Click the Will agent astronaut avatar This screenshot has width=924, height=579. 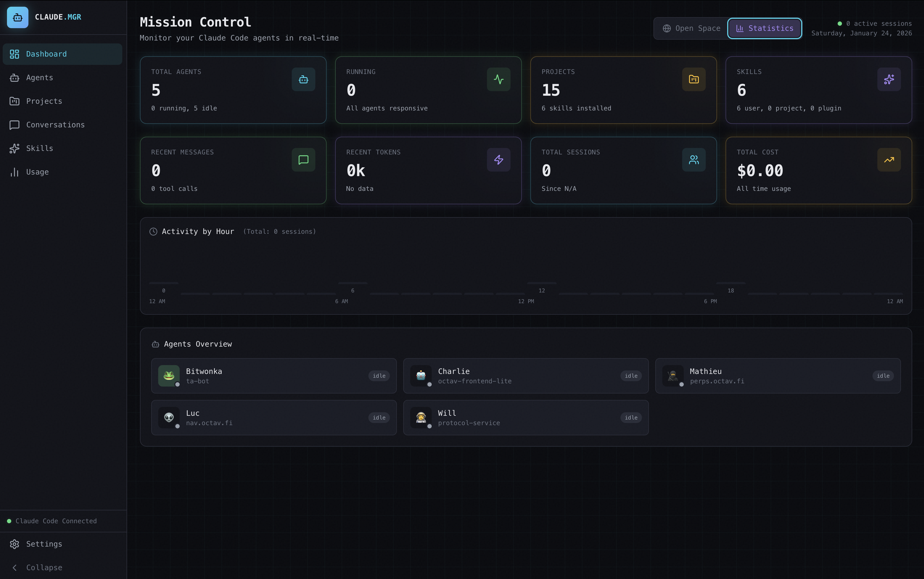(421, 417)
